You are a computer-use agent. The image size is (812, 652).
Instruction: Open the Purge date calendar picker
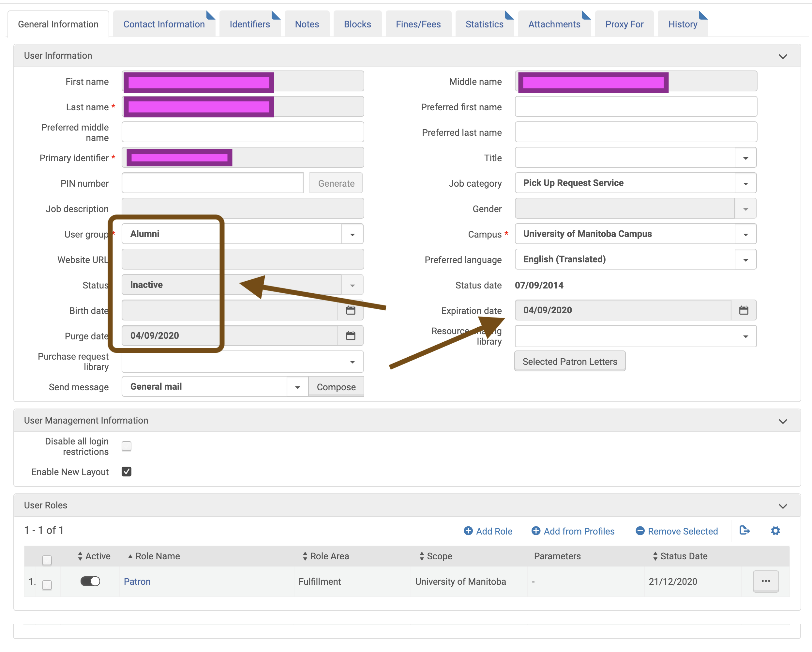350,335
